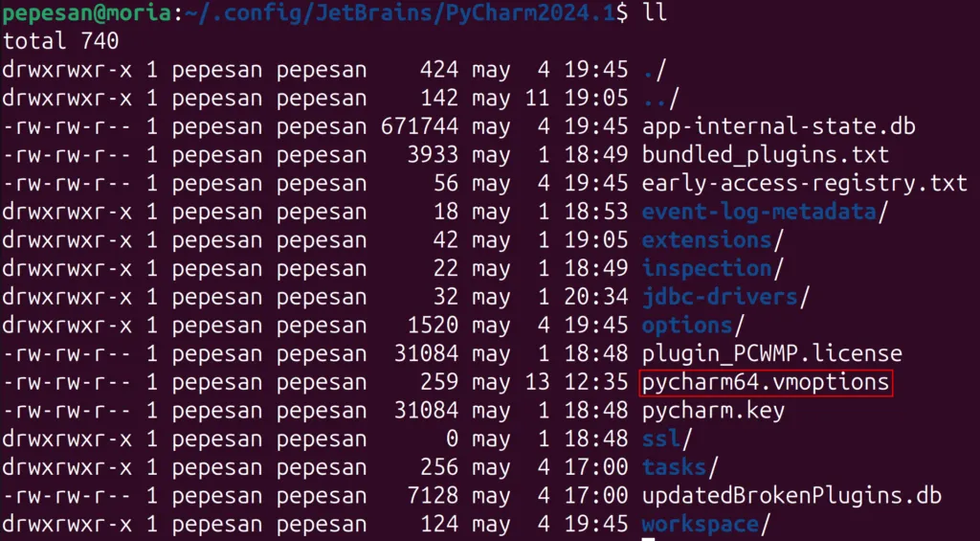Select the inspection directory entry
Image resolution: width=980 pixels, height=541 pixels.
pos(706,269)
